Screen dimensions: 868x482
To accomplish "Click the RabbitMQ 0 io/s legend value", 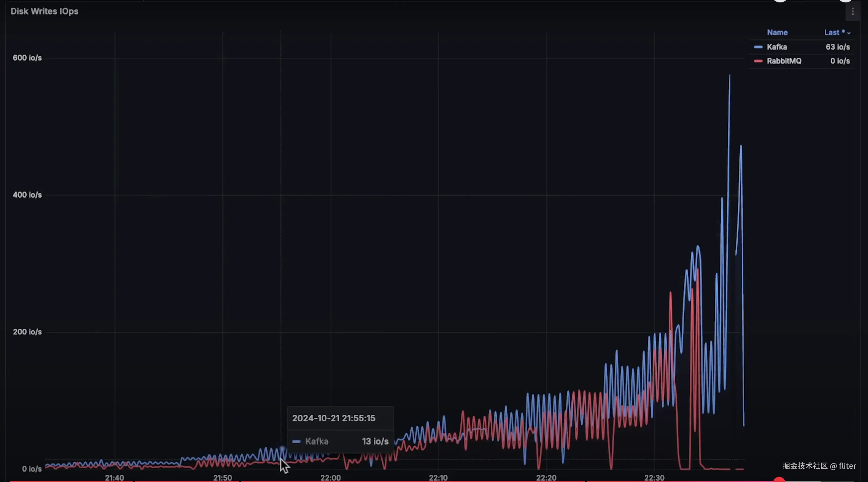I will pos(840,61).
